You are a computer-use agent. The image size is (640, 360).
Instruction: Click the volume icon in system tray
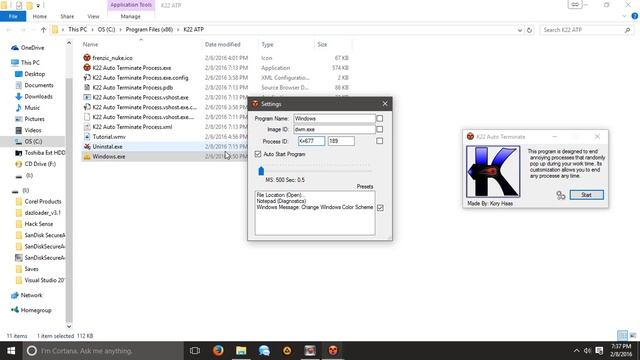pos(587,351)
